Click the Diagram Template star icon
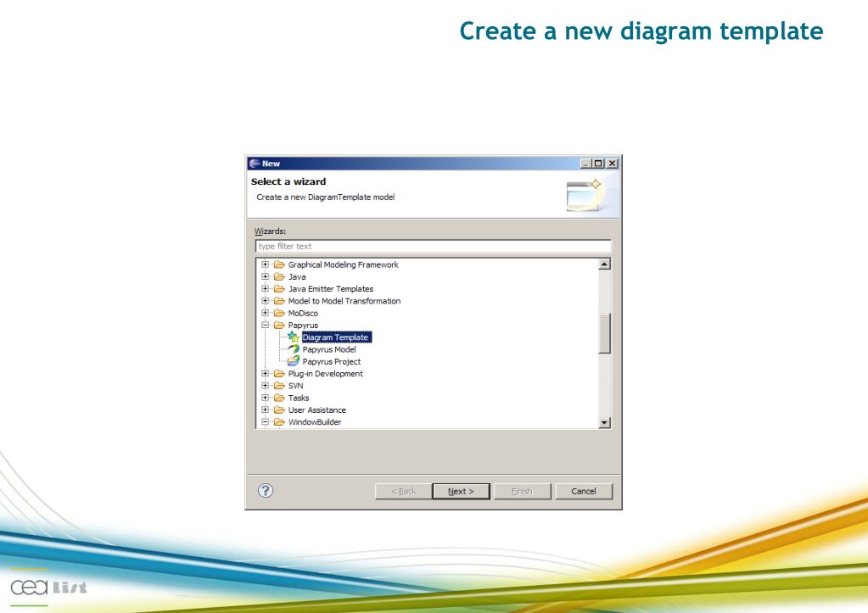 (293, 337)
